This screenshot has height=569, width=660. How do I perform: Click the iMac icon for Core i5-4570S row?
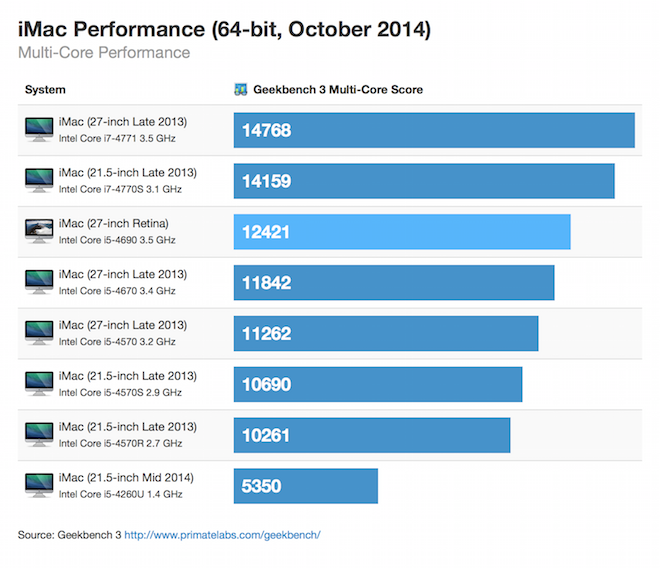click(x=41, y=384)
